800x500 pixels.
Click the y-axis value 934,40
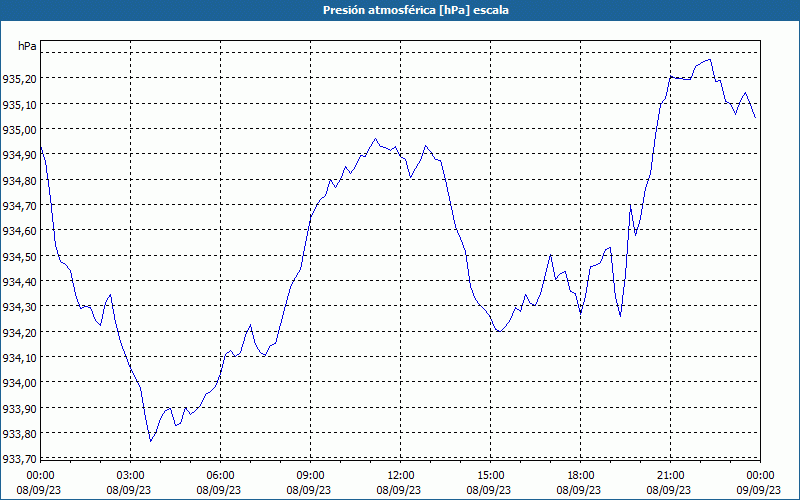(x=19, y=281)
